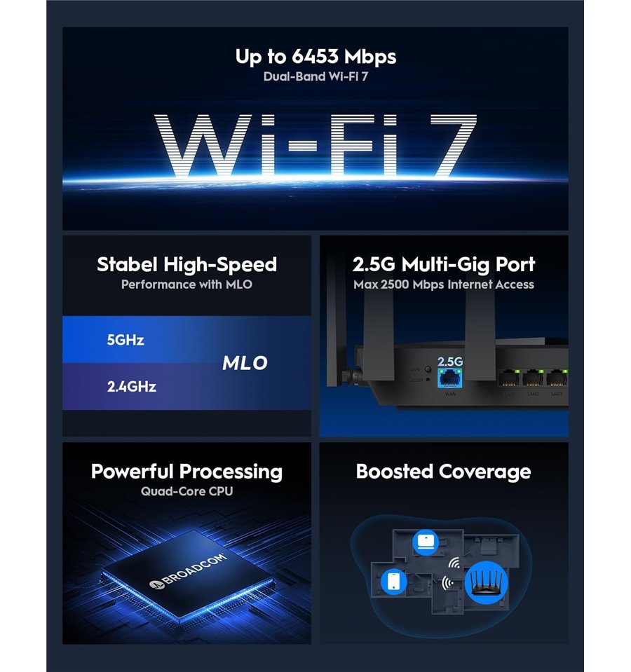
Task: Click the laptop icon in the floor plan
Action: click(x=426, y=542)
